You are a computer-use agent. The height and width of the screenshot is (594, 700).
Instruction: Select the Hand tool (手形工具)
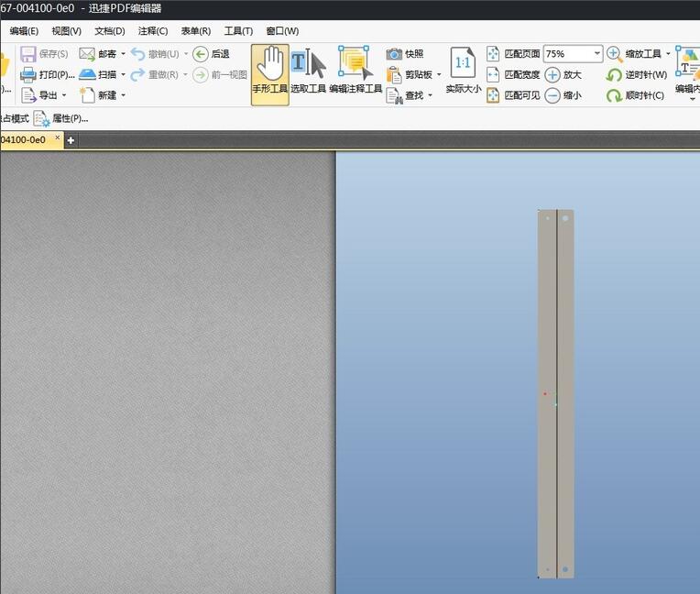click(x=270, y=72)
